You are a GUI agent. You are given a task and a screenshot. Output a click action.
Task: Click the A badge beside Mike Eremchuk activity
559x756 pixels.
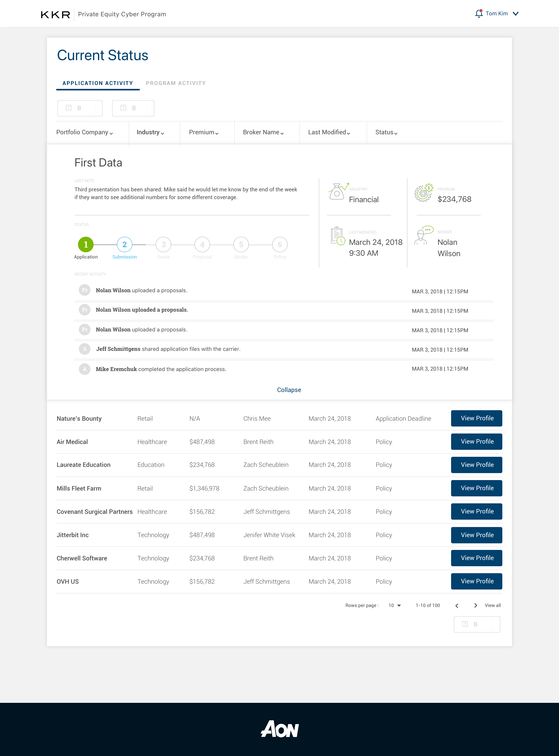(x=85, y=369)
